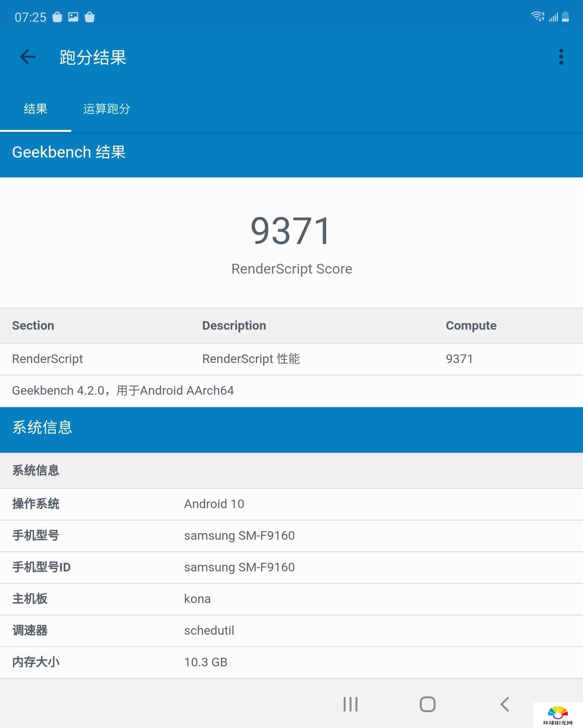Tap the back arrow in header
Viewport: 583px width, 728px height.
[x=28, y=57]
